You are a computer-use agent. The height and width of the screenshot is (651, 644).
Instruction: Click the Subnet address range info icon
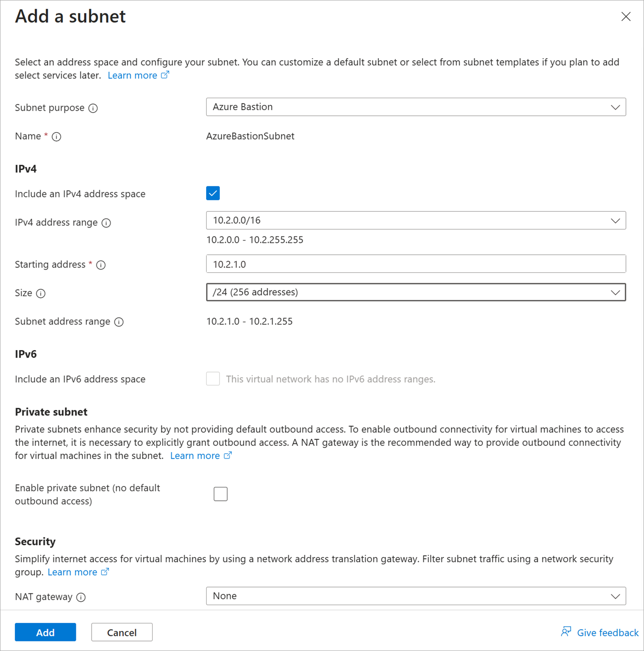(x=119, y=322)
